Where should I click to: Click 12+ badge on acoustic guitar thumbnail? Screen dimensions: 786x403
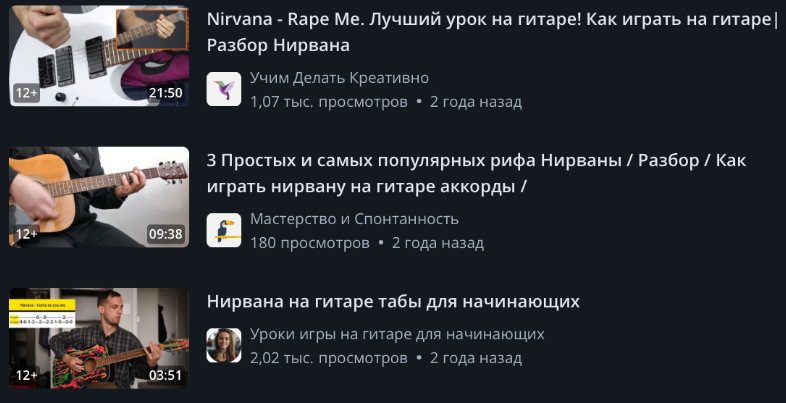(x=27, y=234)
